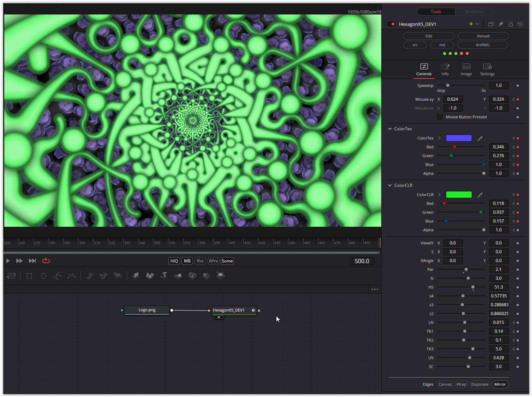Image resolution: width=532 pixels, height=397 pixels.
Task: Open the Settings tab in inspector
Action: click(487, 70)
